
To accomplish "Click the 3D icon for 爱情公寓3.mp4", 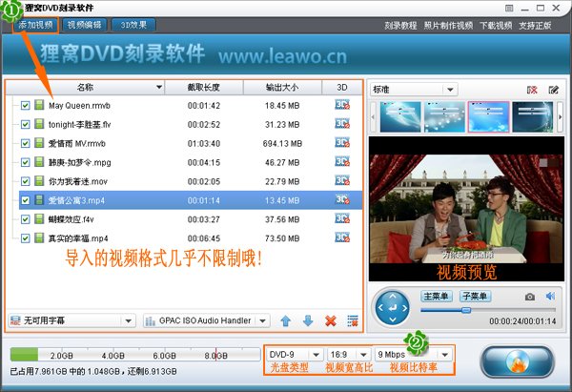I will click(342, 199).
